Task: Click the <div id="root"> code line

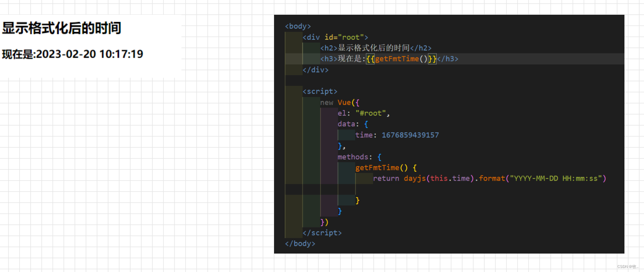Action: [x=335, y=37]
